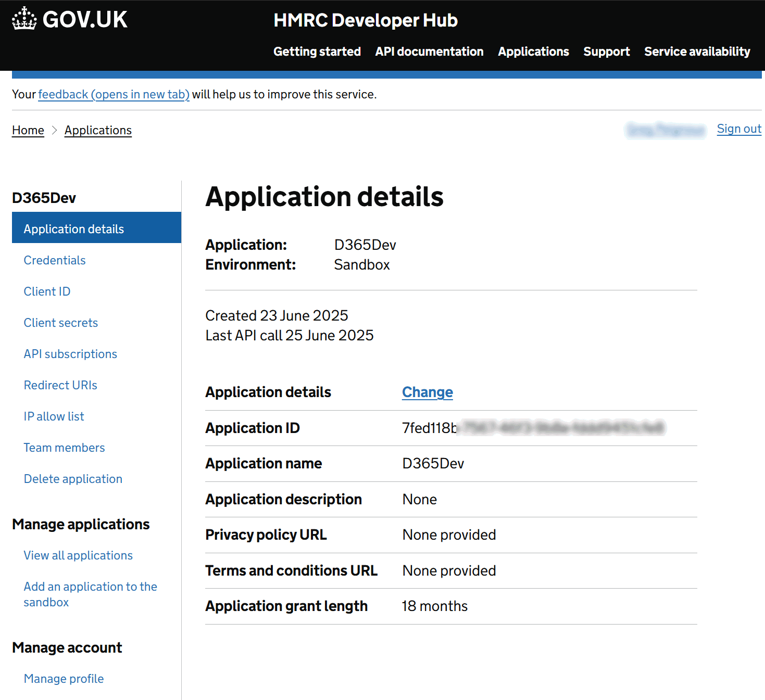765x700 pixels.
Task: Click the D365Dev sidebar heading
Action: [44, 198]
